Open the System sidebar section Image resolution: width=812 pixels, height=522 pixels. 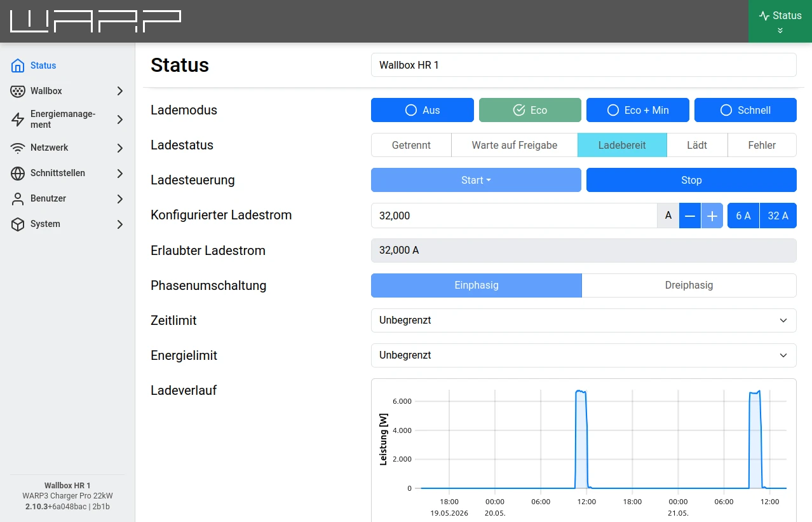(x=67, y=224)
